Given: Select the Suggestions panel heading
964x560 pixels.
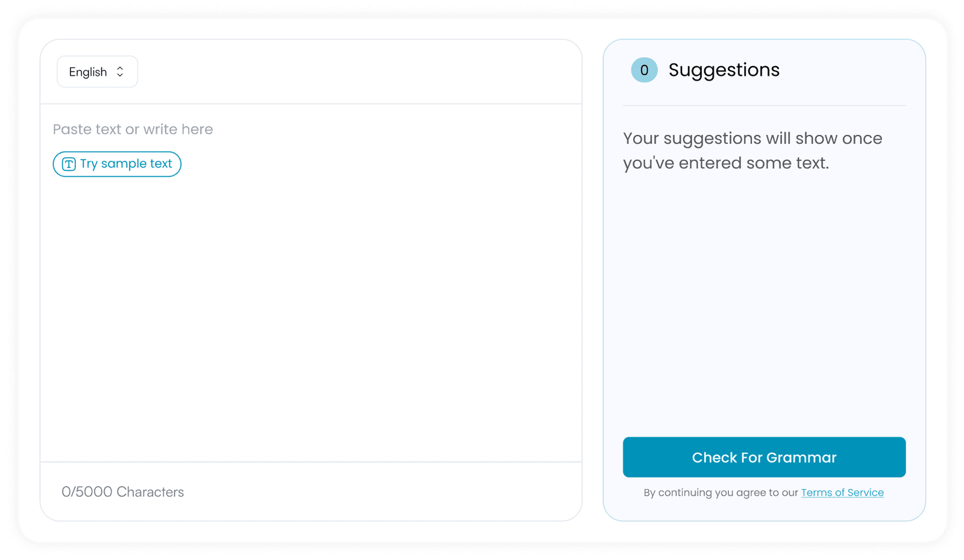Looking at the screenshot, I should (x=724, y=70).
